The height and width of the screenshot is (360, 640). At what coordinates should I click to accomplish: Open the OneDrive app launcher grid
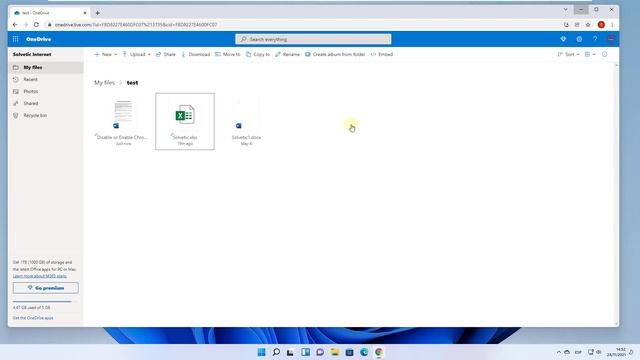click(x=16, y=39)
